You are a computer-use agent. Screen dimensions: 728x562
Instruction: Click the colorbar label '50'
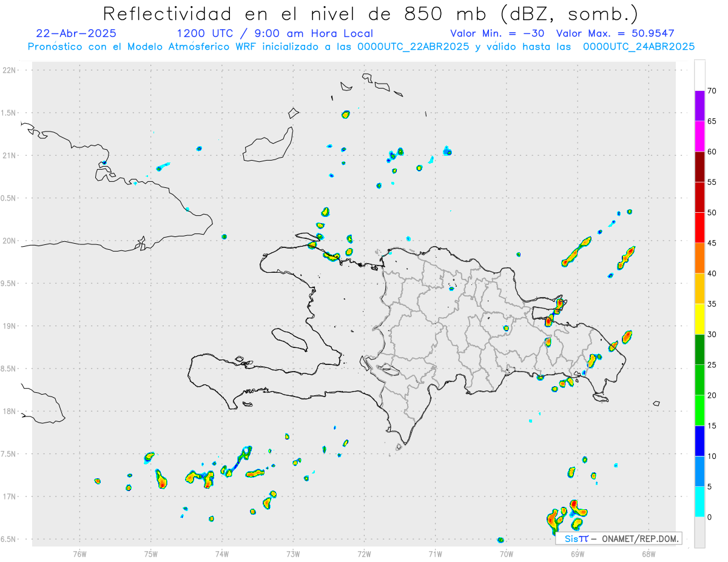(712, 213)
